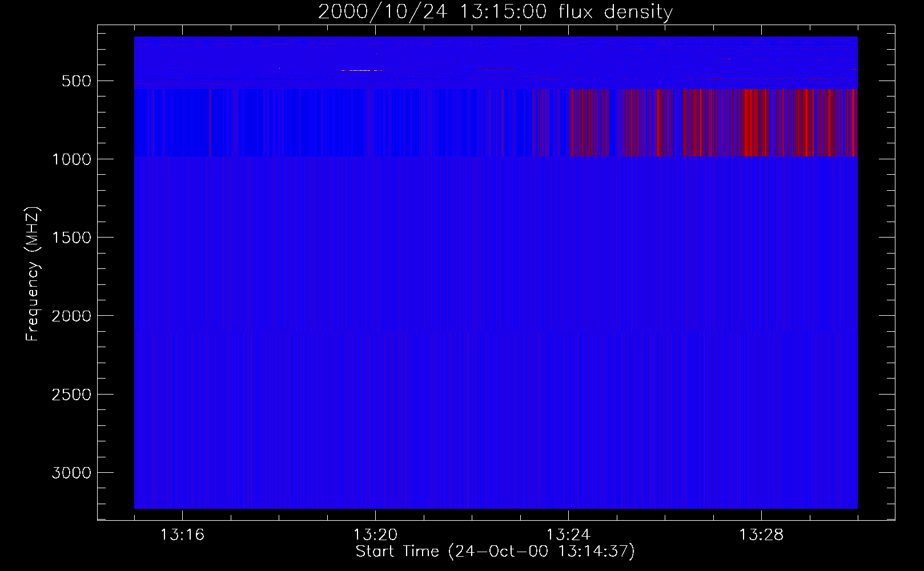Click the 2000 frequency tick label
The image size is (924, 571).
coord(71,316)
